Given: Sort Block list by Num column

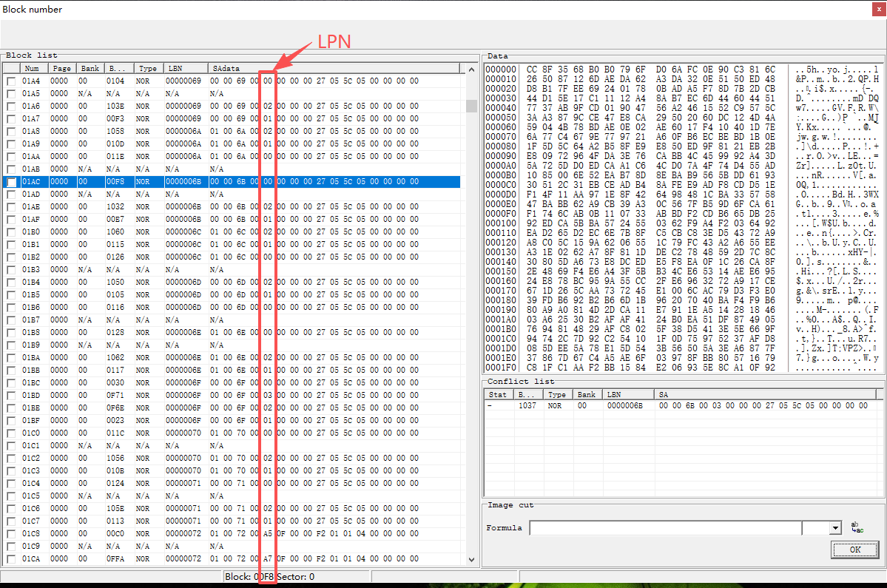Looking at the screenshot, I should coord(33,68).
